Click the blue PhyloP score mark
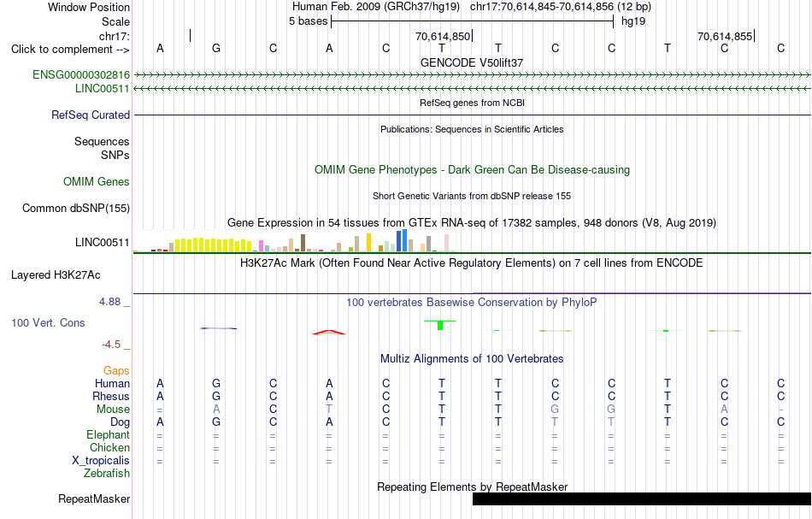Image resolution: width=812 pixels, height=519 pixels. (219, 328)
